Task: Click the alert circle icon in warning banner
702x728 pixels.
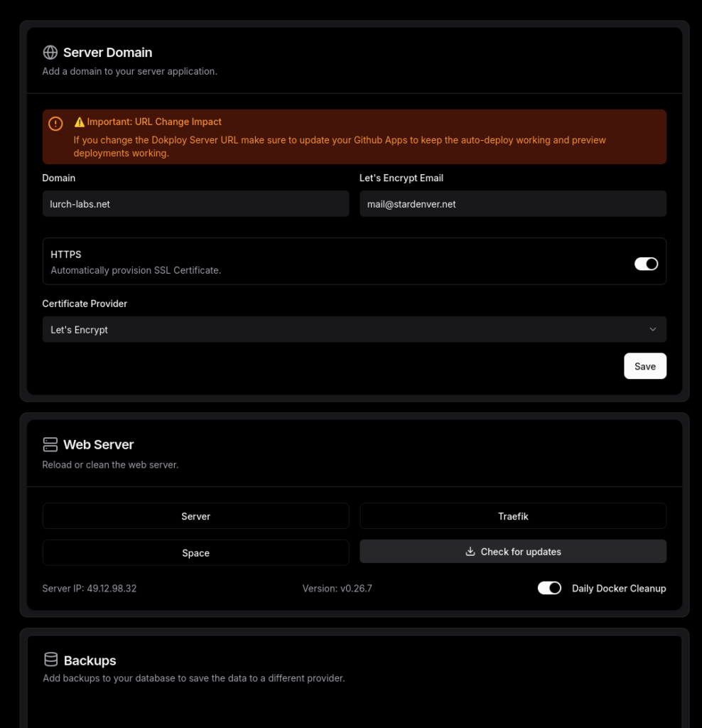Action: 55,124
